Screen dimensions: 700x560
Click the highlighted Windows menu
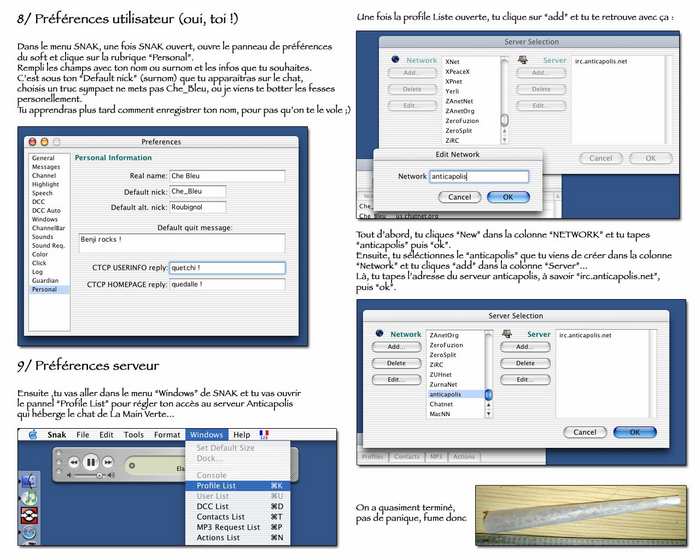tap(206, 435)
